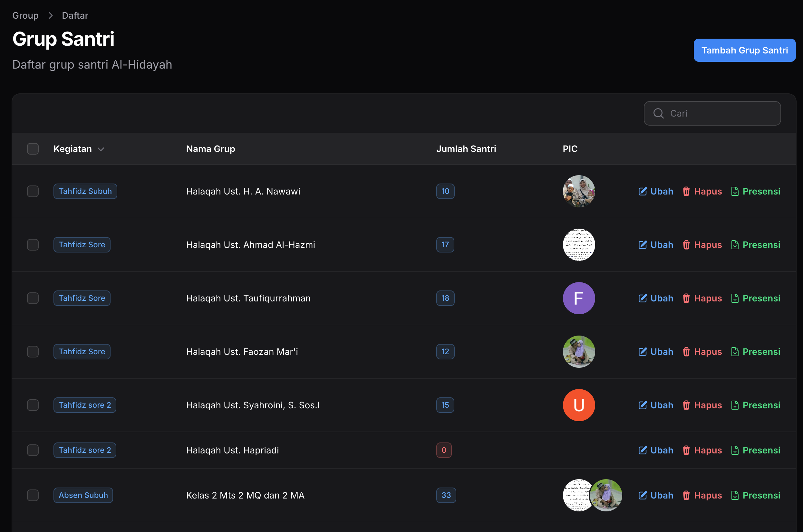Viewport: 803px width, 532px height.
Task: Open the Daftar breadcrumb item
Action: (x=75, y=15)
